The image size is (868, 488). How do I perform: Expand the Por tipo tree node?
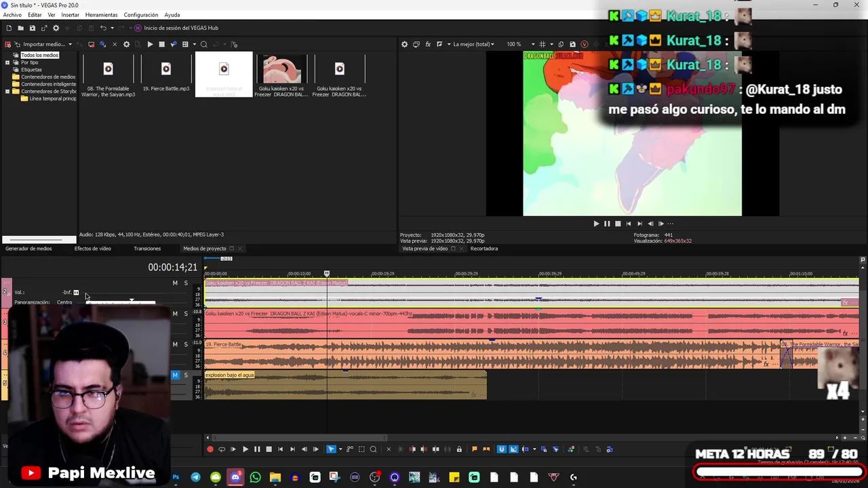[x=7, y=62]
